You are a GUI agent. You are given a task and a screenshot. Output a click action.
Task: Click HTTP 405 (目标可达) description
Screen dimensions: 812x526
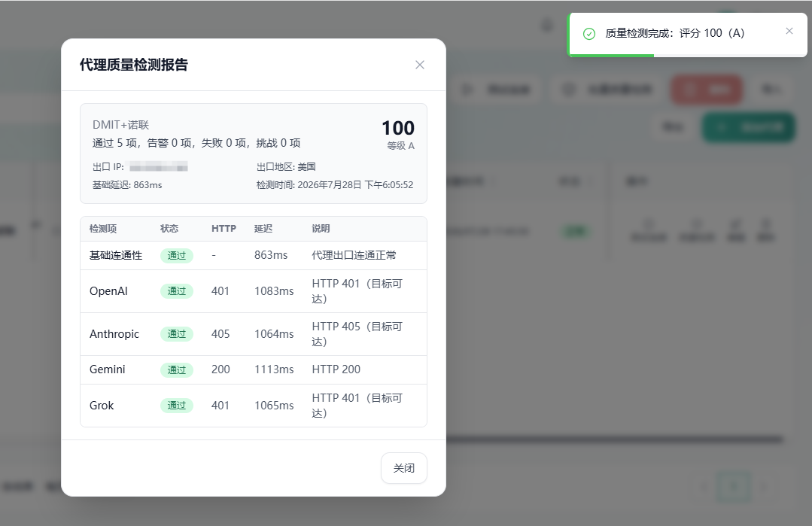[357, 334]
